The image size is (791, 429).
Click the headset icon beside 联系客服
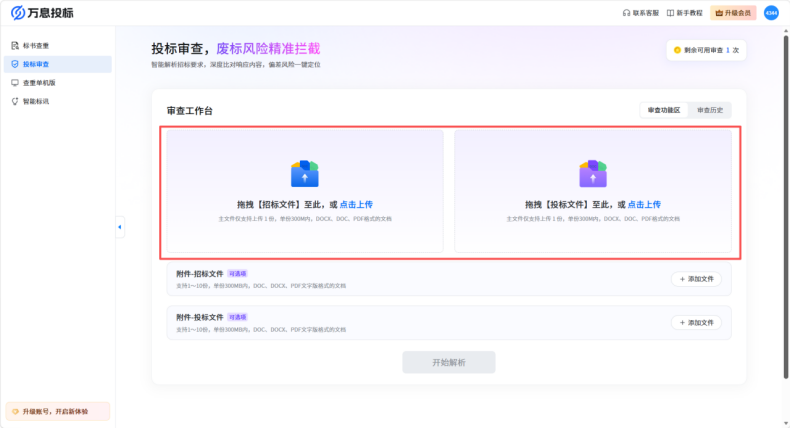(626, 13)
